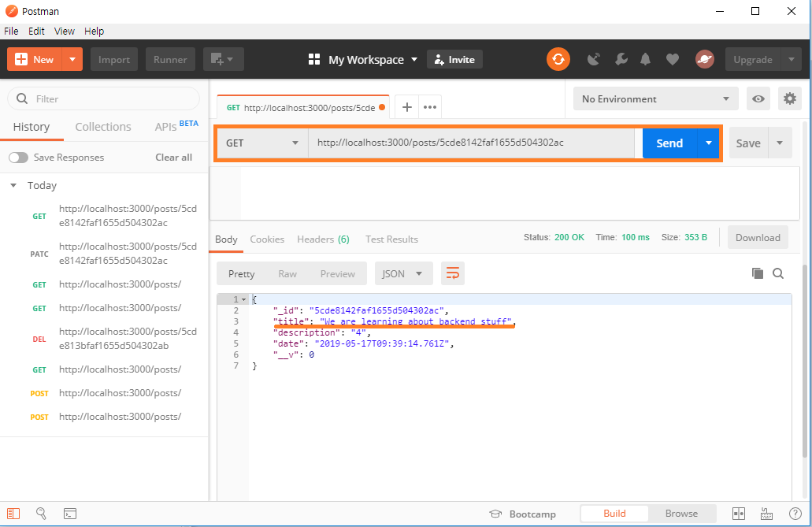Open the File menu
The height and width of the screenshot is (527, 812).
point(11,31)
